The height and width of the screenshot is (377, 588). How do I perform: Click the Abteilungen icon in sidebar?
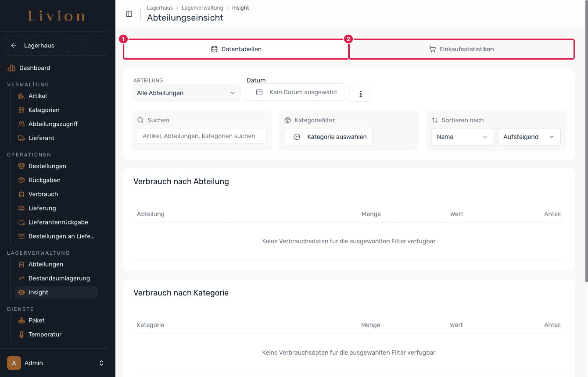(x=22, y=264)
